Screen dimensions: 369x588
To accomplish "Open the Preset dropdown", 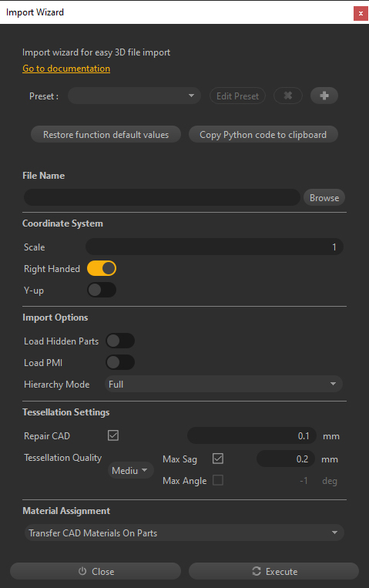I will [x=134, y=96].
